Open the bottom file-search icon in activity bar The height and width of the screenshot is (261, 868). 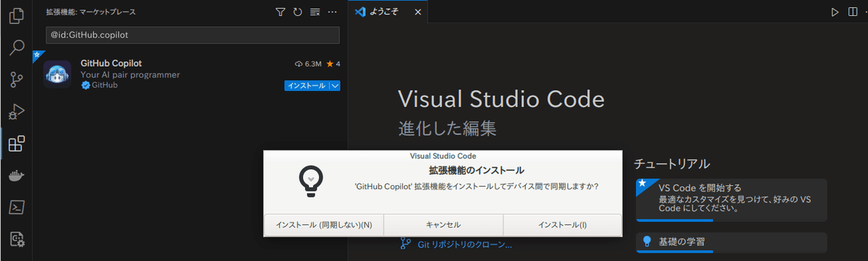click(x=16, y=239)
